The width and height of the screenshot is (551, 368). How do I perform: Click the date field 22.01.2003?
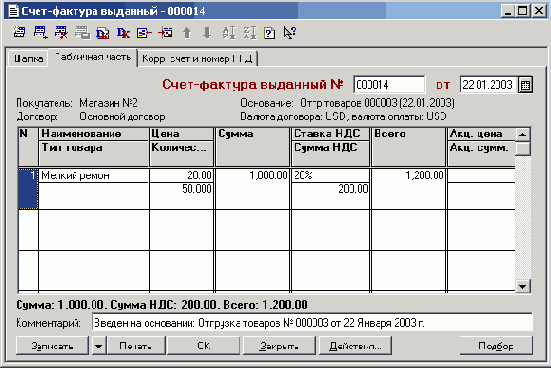tap(488, 85)
